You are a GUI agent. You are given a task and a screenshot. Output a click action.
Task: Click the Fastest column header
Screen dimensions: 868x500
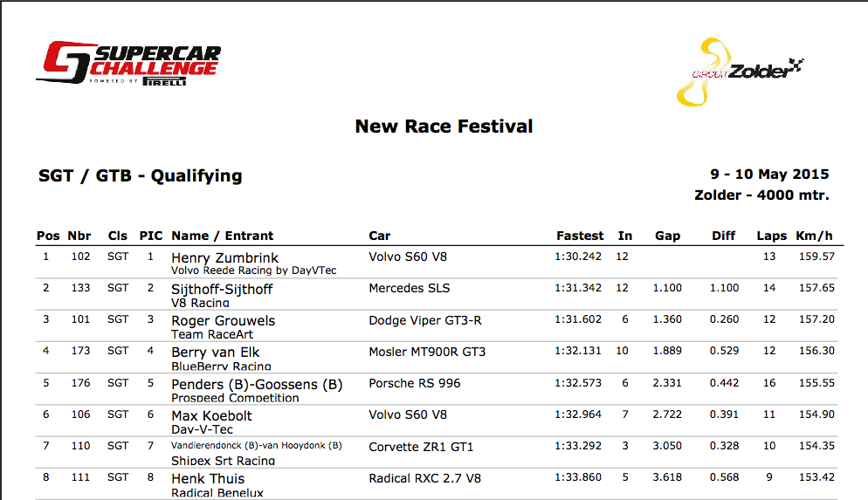[x=579, y=236]
